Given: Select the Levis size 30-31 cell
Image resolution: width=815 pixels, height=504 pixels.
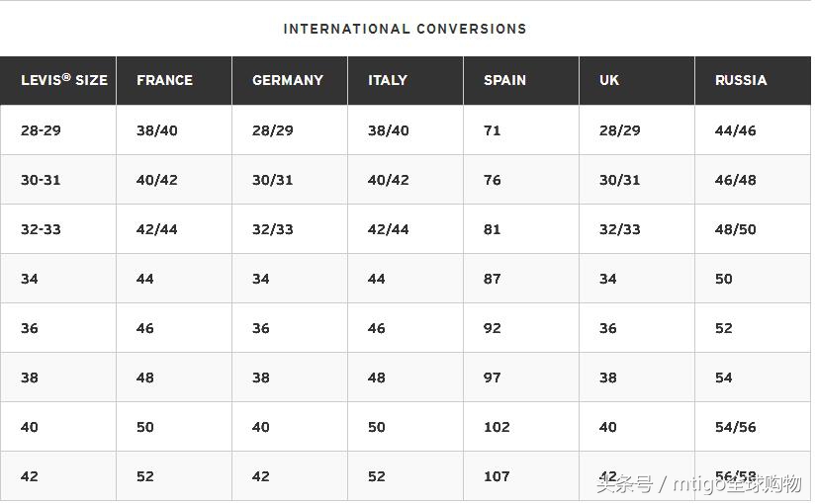Looking at the screenshot, I should 41,180.
